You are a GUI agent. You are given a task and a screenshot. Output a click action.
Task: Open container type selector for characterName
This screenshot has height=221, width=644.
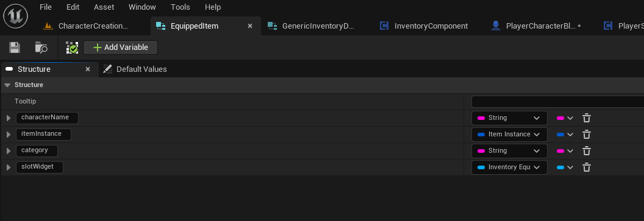point(565,118)
